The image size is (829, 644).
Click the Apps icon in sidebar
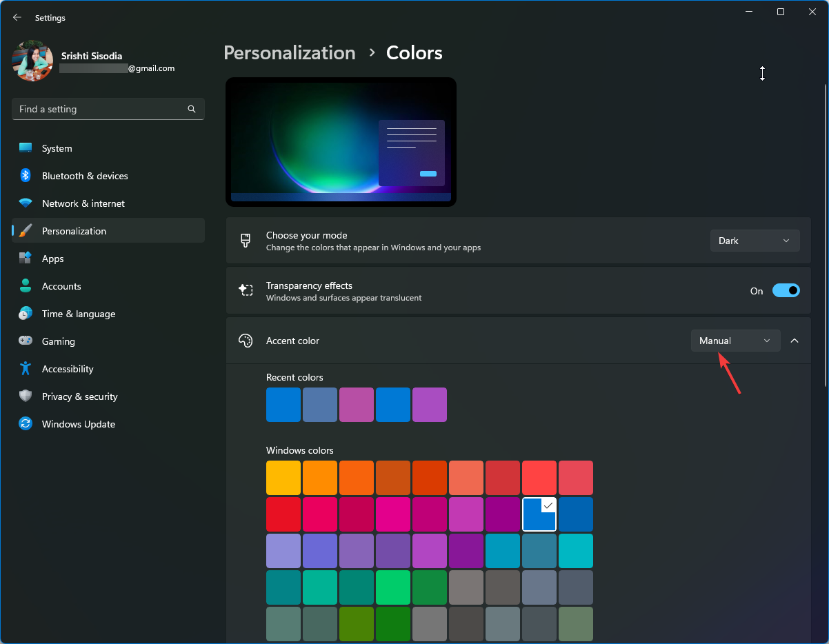(26, 259)
